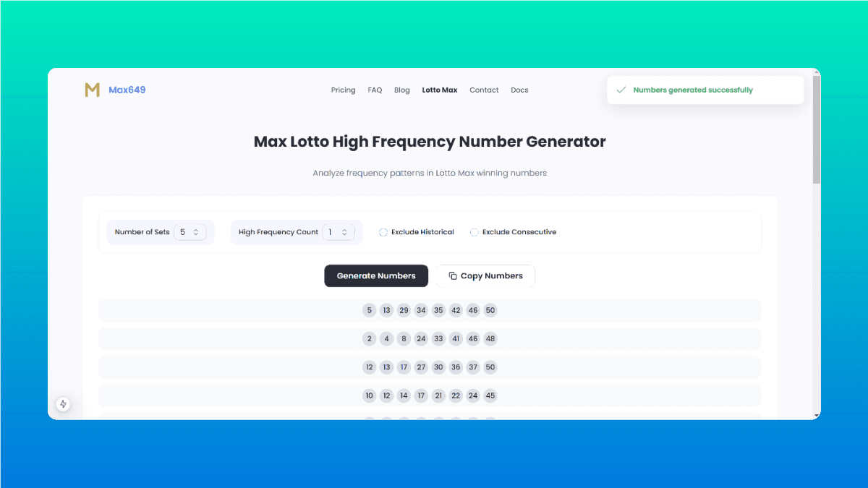Screen dimensions: 868x488
Task: Click number 30 in the third set
Action: click(x=438, y=367)
